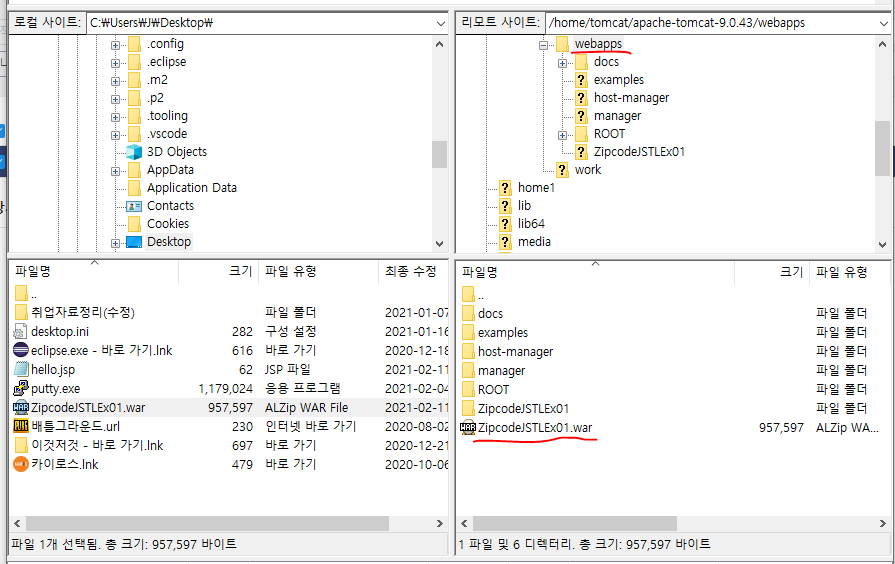The height and width of the screenshot is (564, 895).
Task: Select the parent directory '..' in remote list
Action: coord(481,295)
